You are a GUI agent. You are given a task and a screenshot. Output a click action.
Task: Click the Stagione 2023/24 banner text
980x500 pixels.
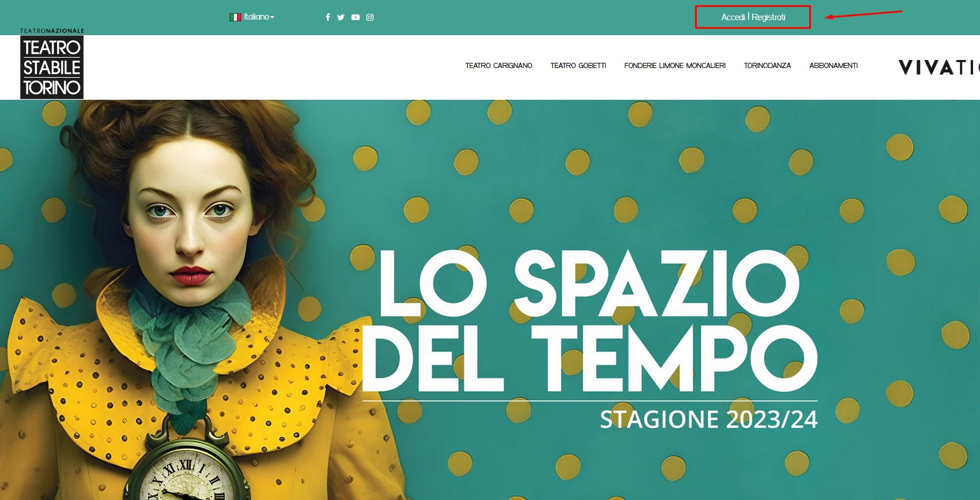click(x=708, y=419)
